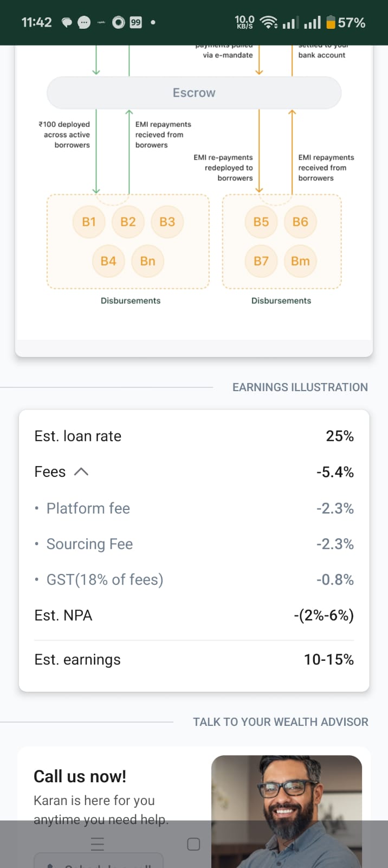Tap the Est. NPA row
Image resolution: width=388 pixels, height=868 pixels.
tap(194, 615)
